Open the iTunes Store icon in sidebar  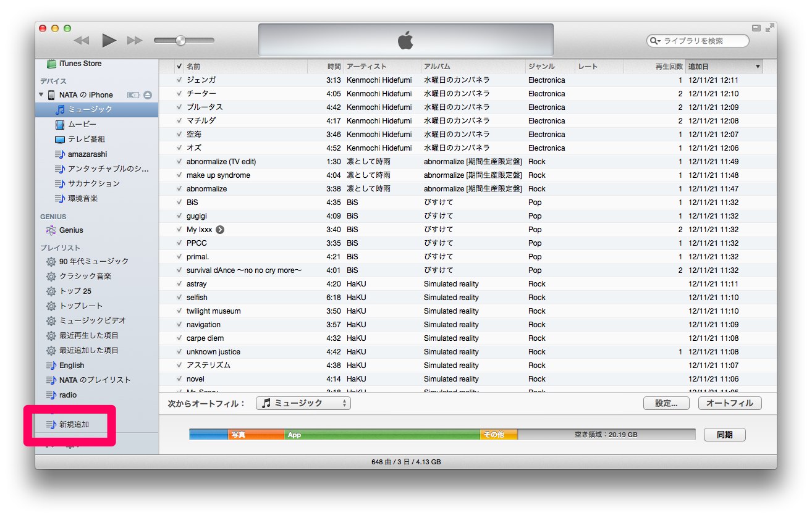click(x=52, y=64)
